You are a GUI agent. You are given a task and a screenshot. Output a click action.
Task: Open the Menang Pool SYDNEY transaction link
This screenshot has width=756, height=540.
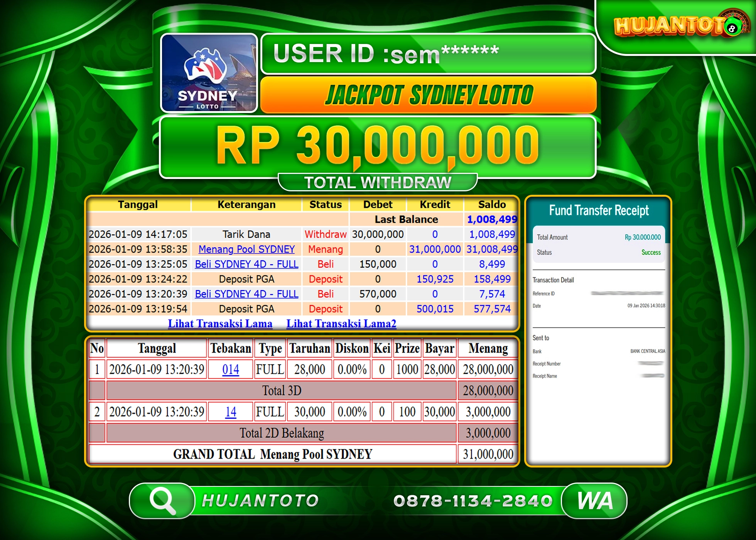click(246, 249)
